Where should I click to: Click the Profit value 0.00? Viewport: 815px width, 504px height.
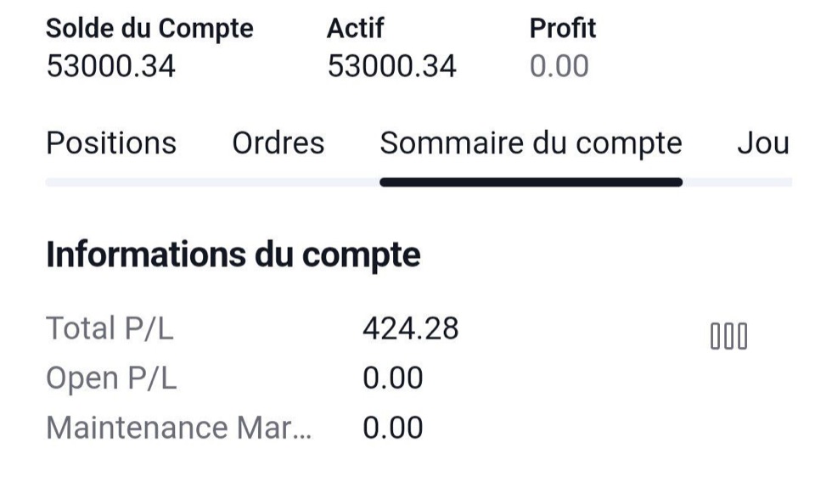click(x=559, y=66)
